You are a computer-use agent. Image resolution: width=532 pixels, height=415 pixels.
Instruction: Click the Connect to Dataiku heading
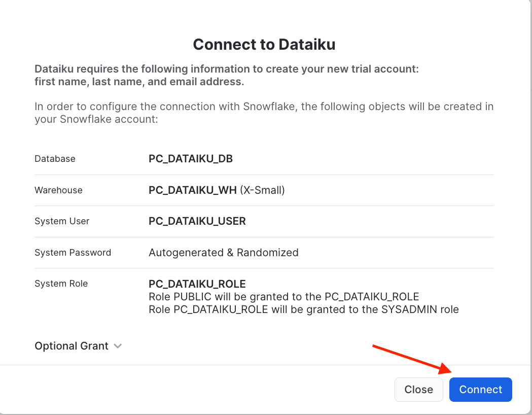(264, 44)
